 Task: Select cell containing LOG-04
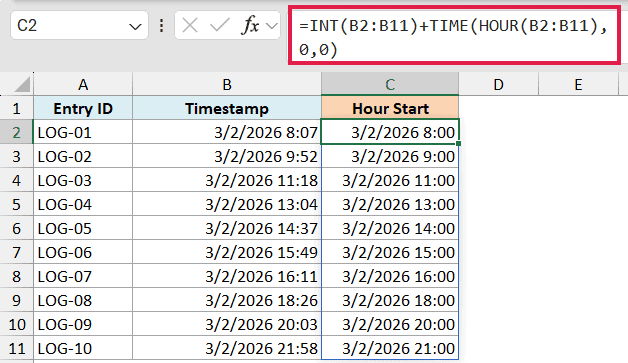pos(83,204)
